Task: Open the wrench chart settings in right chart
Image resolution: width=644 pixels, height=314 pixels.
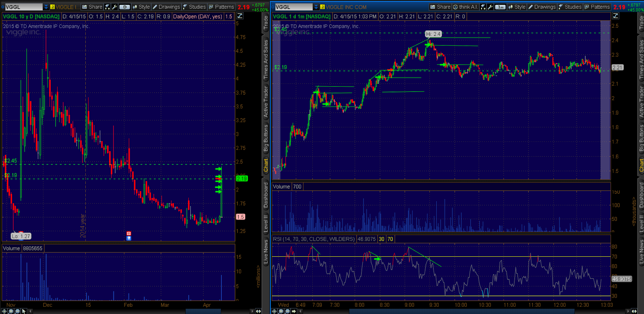Action: pyautogui.click(x=490, y=7)
